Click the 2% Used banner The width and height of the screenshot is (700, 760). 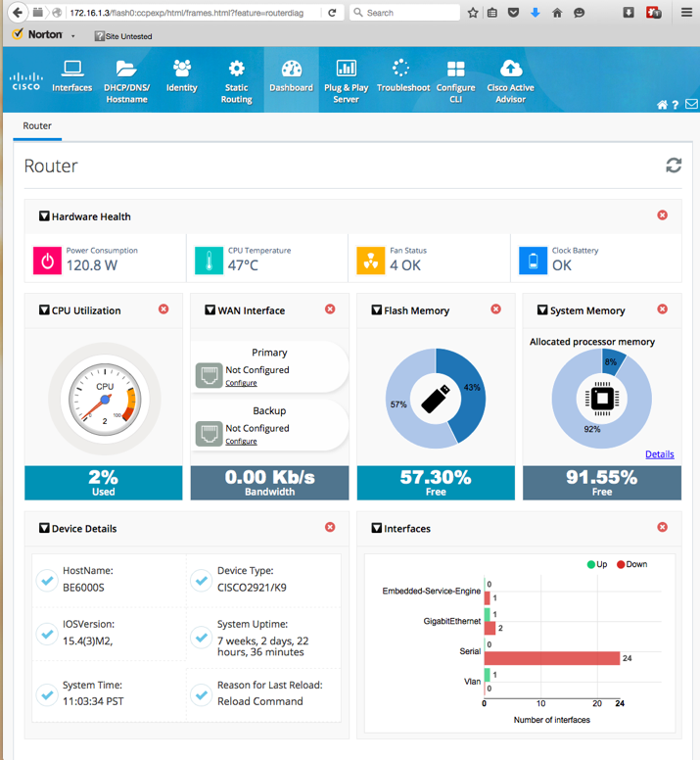pyautogui.click(x=103, y=483)
